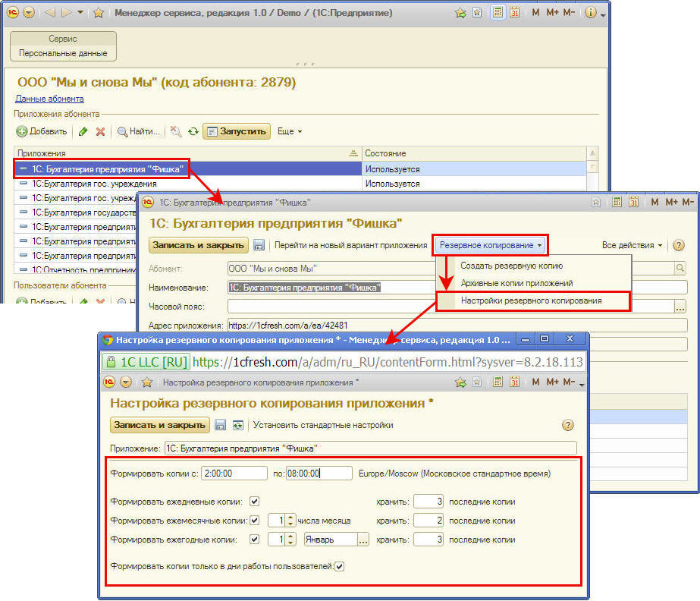Click the diskette save icon in the Фишка application window
This screenshot has width=700, height=601.
tap(259, 245)
